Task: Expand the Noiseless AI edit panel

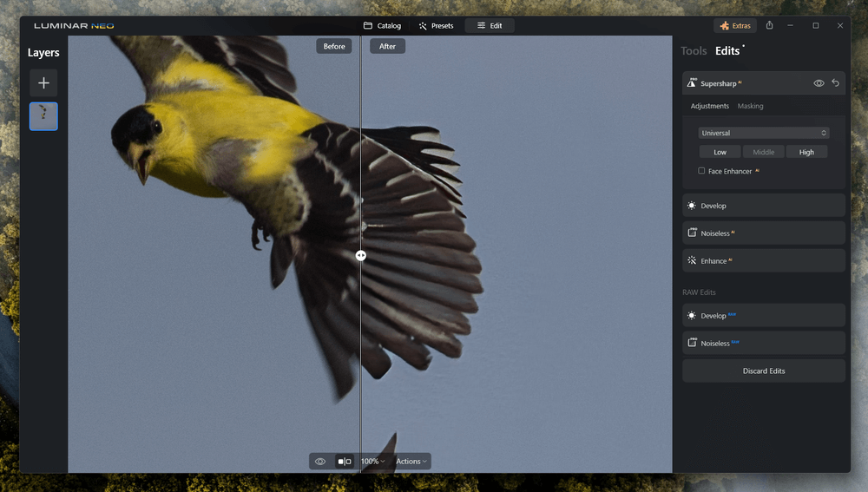Action: coord(763,233)
